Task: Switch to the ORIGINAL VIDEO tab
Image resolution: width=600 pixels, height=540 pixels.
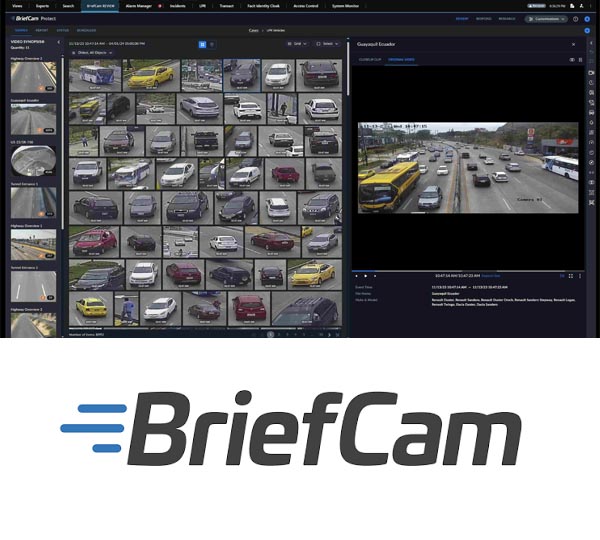Action: click(401, 60)
